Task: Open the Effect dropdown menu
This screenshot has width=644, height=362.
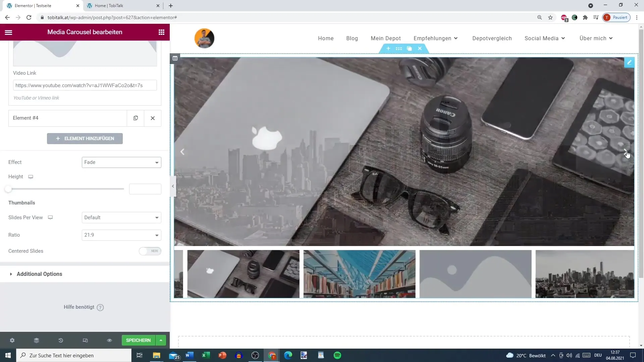Action: 121,162
